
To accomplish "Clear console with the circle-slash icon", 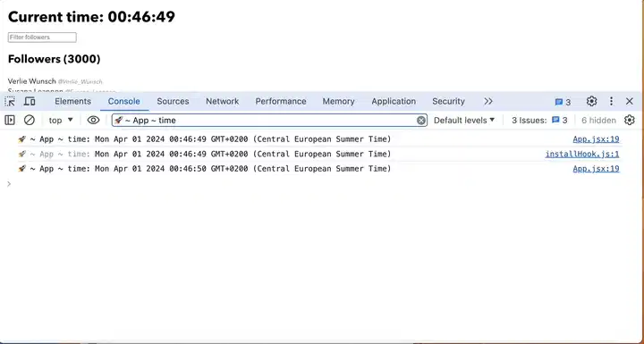I will click(30, 120).
